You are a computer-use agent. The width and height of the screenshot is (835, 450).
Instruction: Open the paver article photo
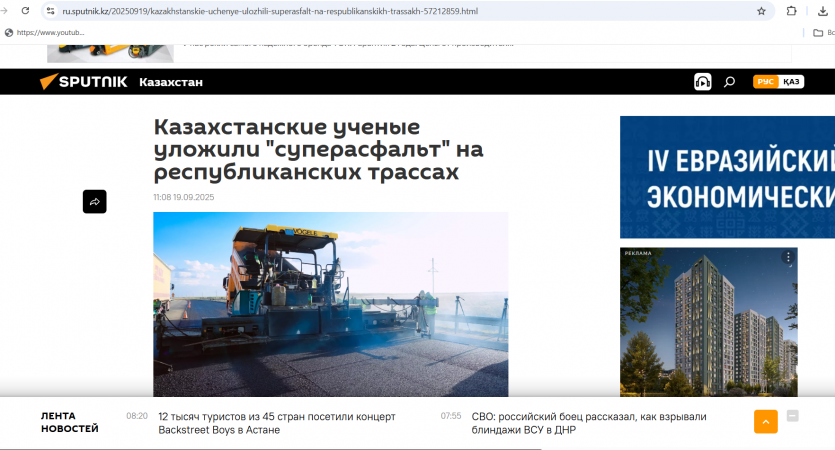pyautogui.click(x=331, y=304)
